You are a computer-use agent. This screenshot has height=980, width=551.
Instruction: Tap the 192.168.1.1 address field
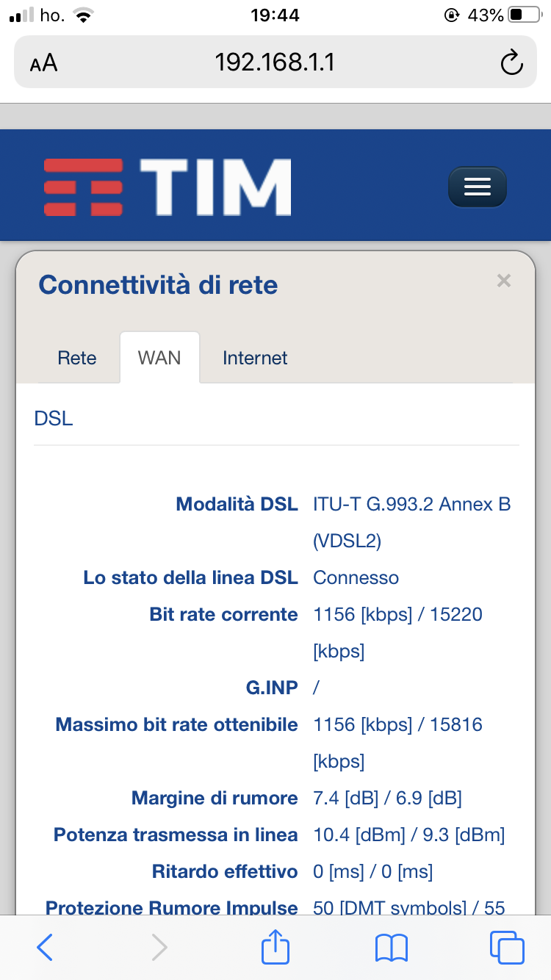(x=275, y=63)
